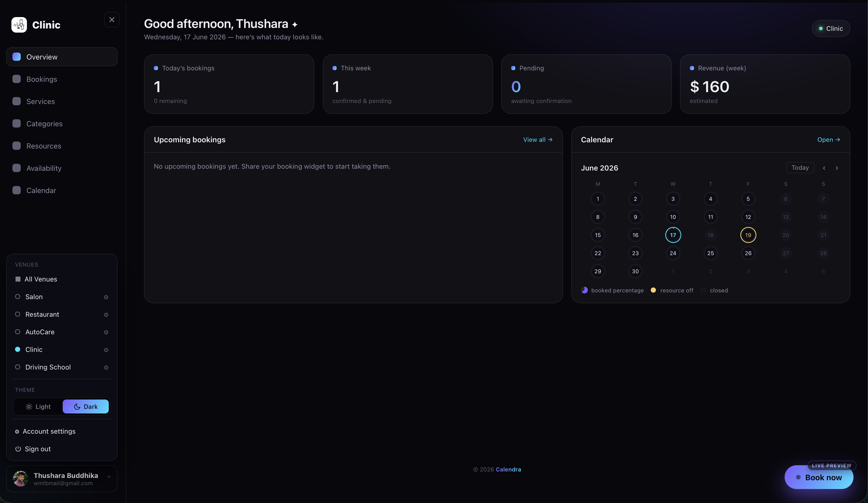
Task: Go to next month in calendar
Action: coord(837,168)
